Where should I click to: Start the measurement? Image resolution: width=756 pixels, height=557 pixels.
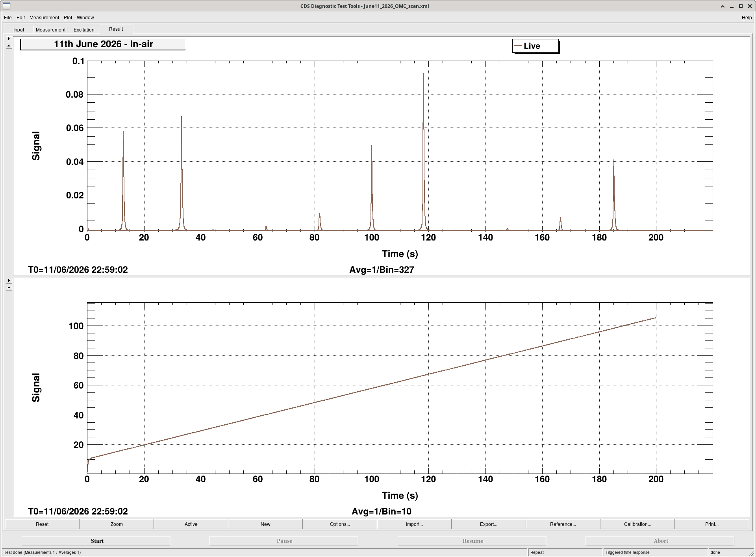coord(96,541)
